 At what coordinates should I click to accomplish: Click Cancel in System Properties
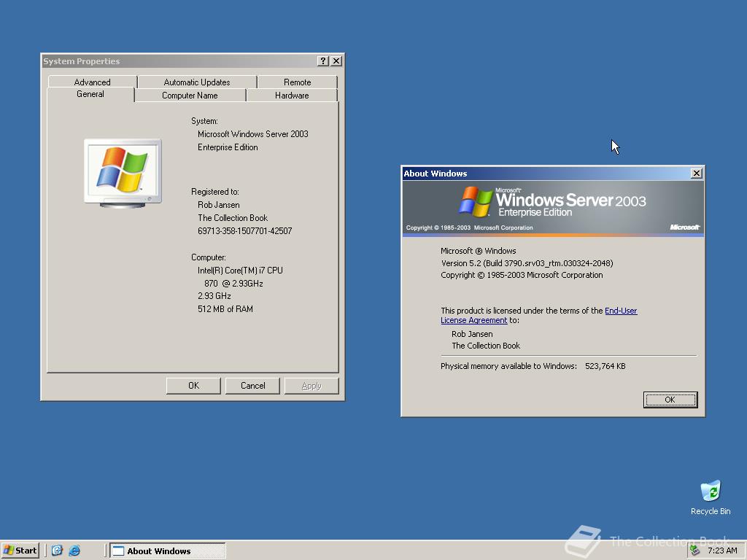(x=252, y=386)
